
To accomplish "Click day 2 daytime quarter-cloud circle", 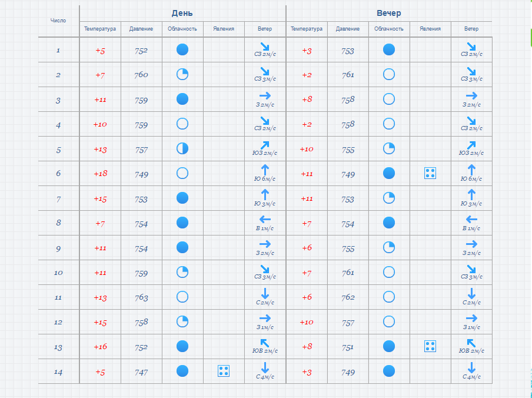I will (182, 74).
